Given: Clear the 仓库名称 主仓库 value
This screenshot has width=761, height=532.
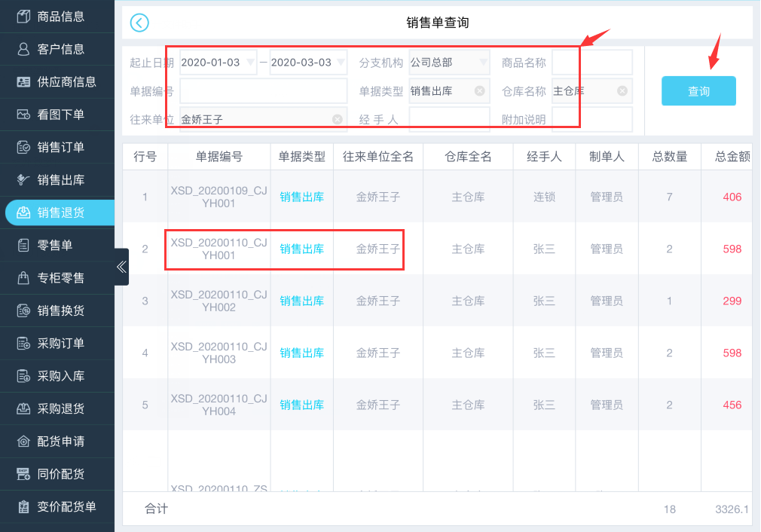Looking at the screenshot, I should pyautogui.click(x=622, y=91).
